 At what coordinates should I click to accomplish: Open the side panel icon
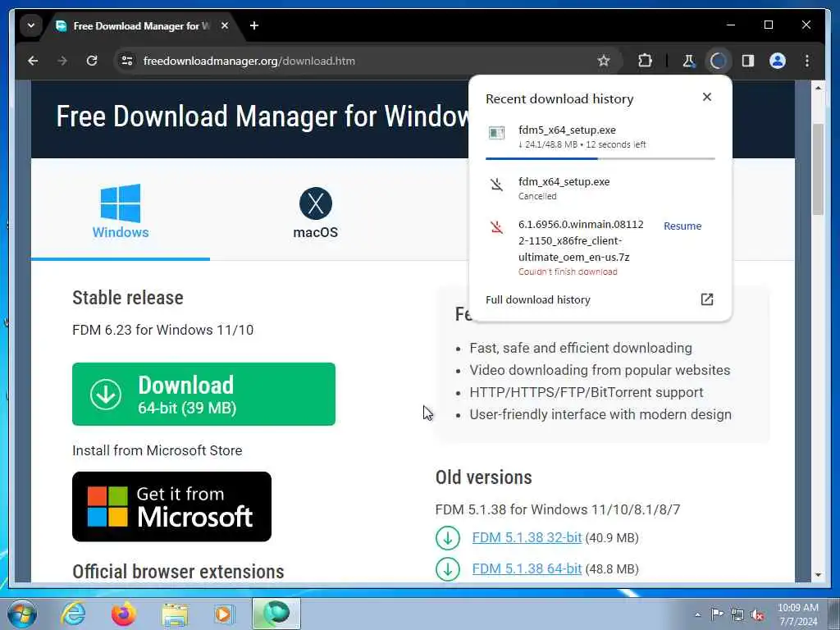pos(748,61)
